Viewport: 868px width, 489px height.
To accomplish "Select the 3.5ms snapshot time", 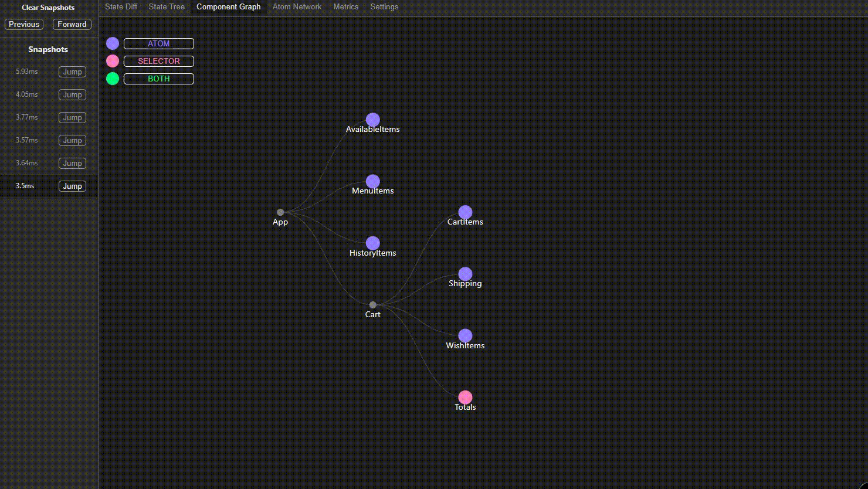I will click(25, 186).
